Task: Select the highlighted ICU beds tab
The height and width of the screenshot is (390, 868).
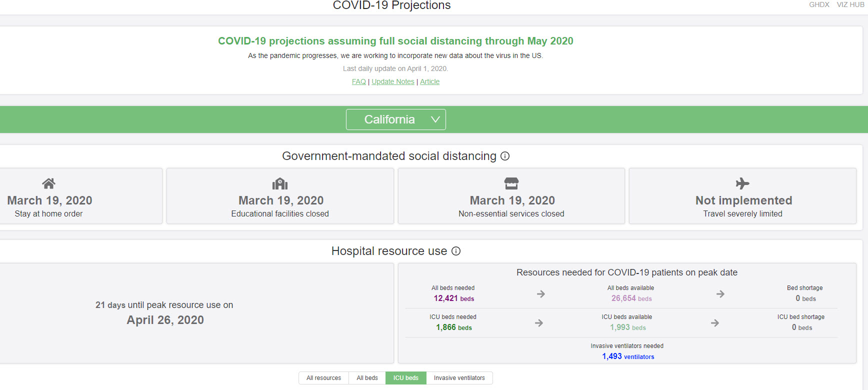Action: pos(405,378)
